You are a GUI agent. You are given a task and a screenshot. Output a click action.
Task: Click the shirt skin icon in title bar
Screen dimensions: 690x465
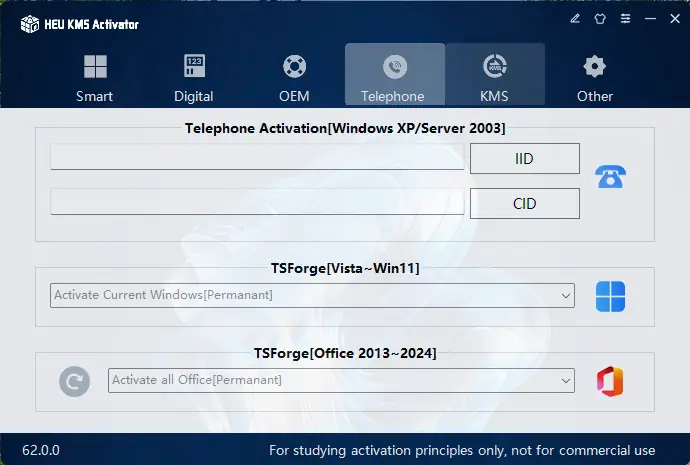pyautogui.click(x=600, y=18)
